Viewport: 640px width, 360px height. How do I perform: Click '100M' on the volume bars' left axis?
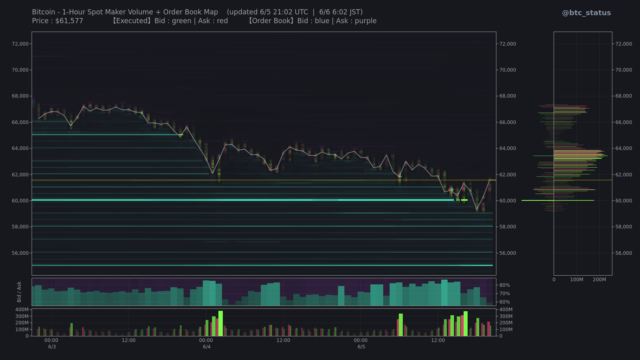tap(22, 329)
